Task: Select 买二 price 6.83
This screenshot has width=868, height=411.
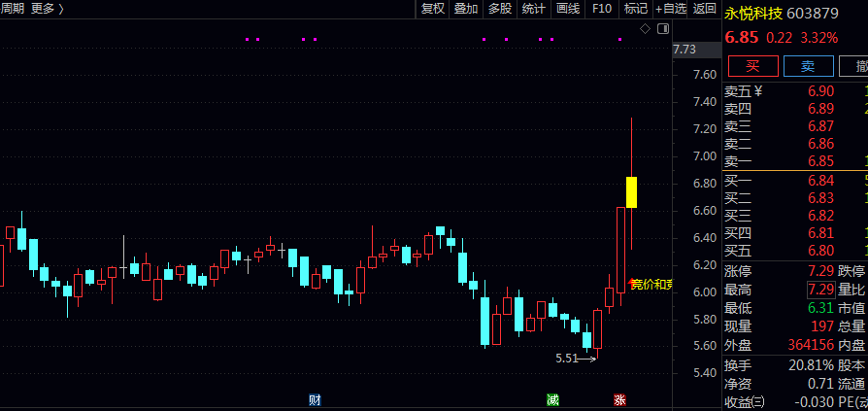Action: click(820, 198)
